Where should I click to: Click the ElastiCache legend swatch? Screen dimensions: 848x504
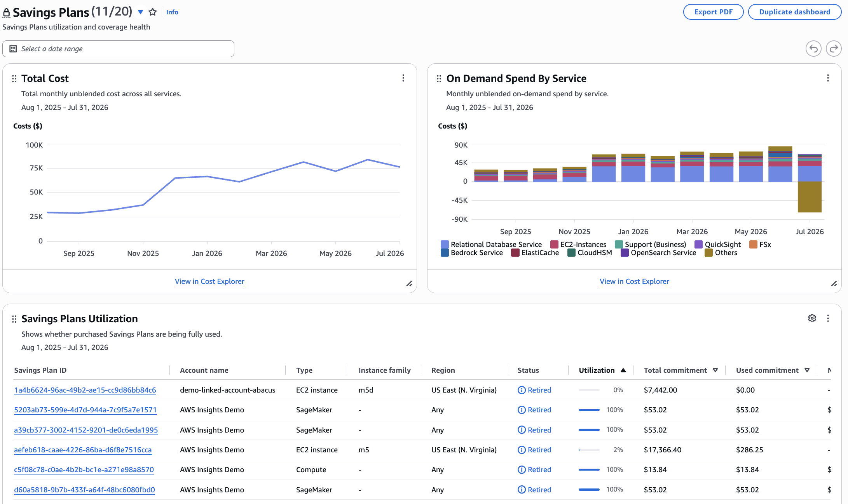pos(515,252)
